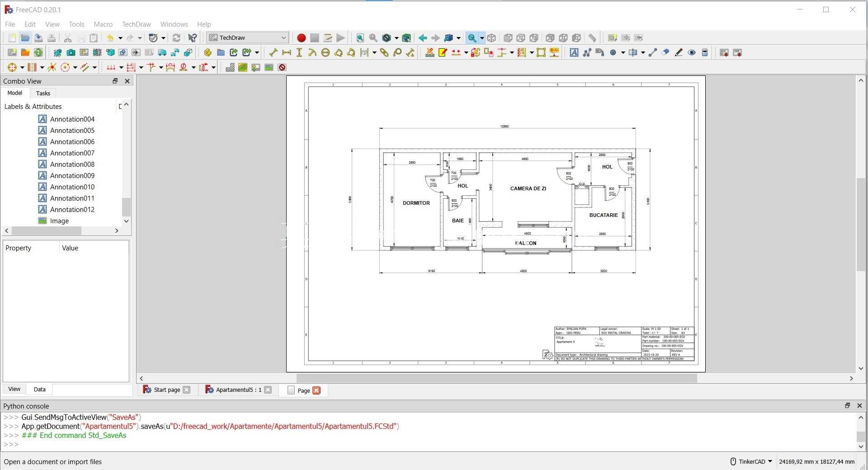Expand the Undo history dropdown arrow
This screenshot has width=868, height=470.
point(120,38)
